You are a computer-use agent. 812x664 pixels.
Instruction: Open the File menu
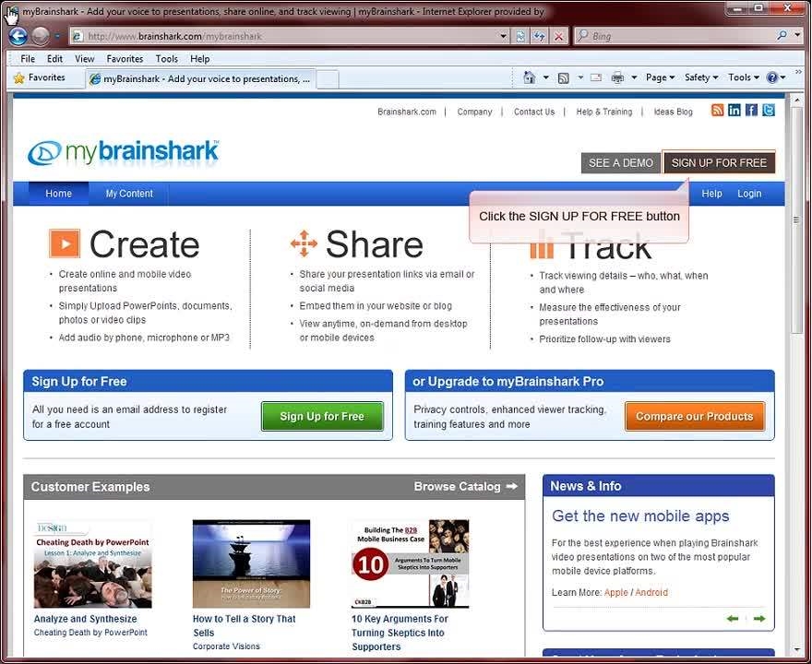28,59
